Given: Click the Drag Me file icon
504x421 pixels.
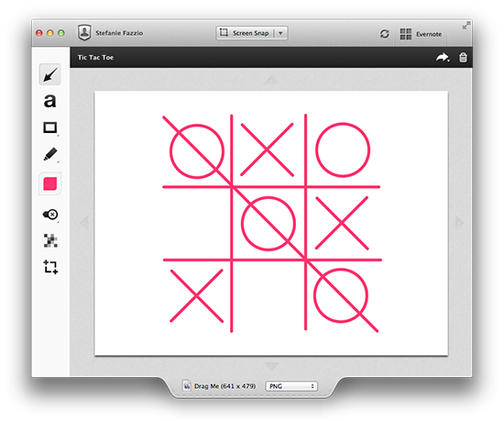Looking at the screenshot, I should click(x=186, y=385).
